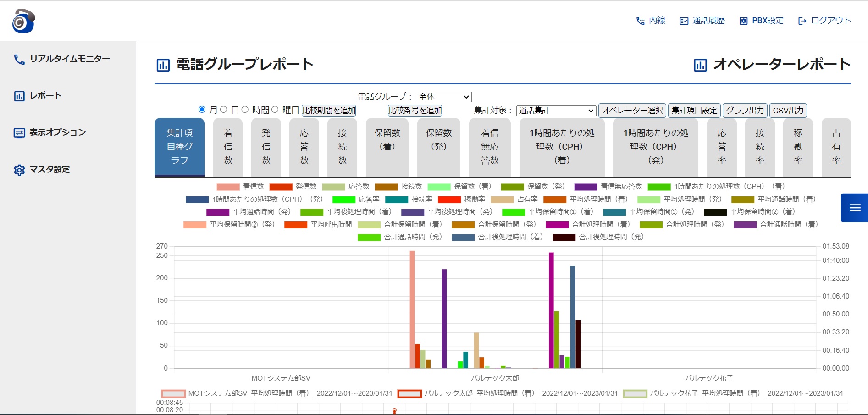Switch to 1時間あたりの処理数（CPH）（着）tab

(562, 147)
